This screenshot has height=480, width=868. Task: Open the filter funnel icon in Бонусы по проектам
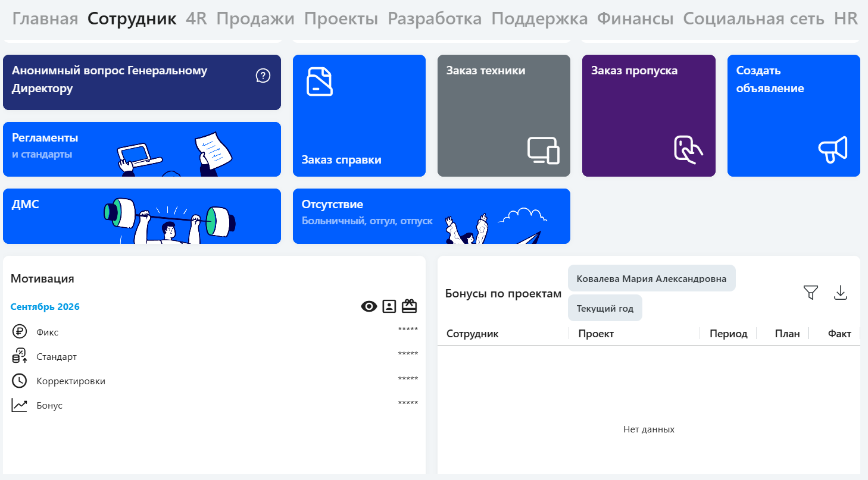[x=811, y=293]
